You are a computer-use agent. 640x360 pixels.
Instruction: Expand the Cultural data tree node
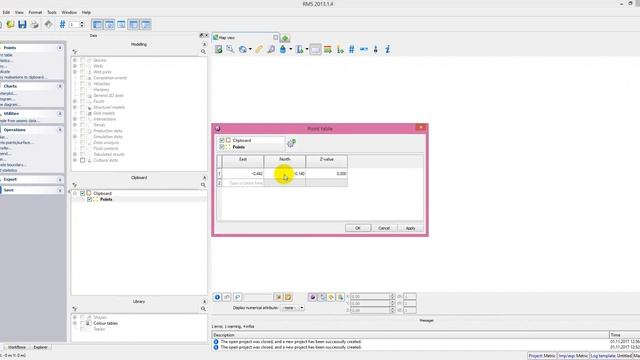pos(75,160)
